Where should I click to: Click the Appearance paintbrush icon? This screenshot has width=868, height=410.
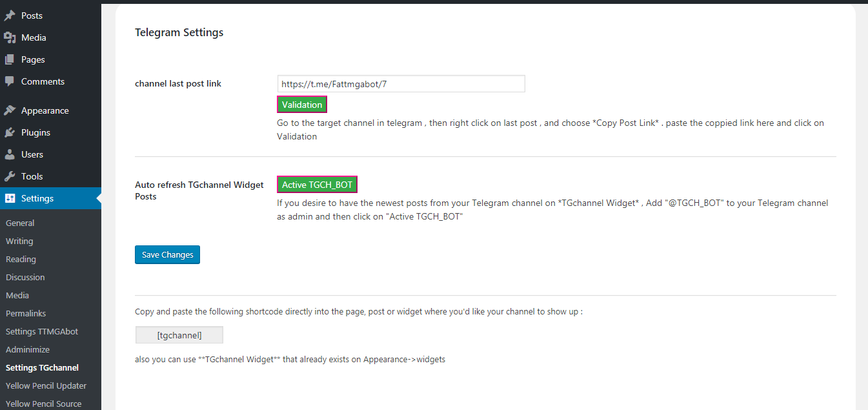10,110
